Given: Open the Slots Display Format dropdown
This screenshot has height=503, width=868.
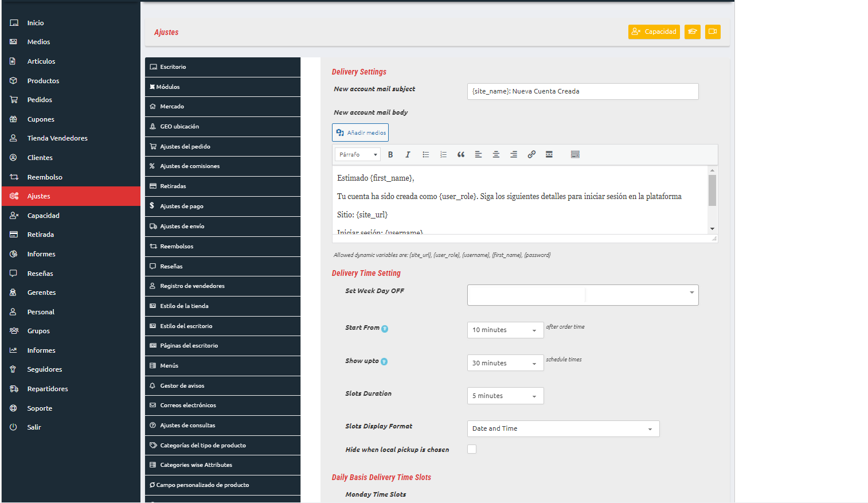Looking at the screenshot, I should (x=563, y=429).
